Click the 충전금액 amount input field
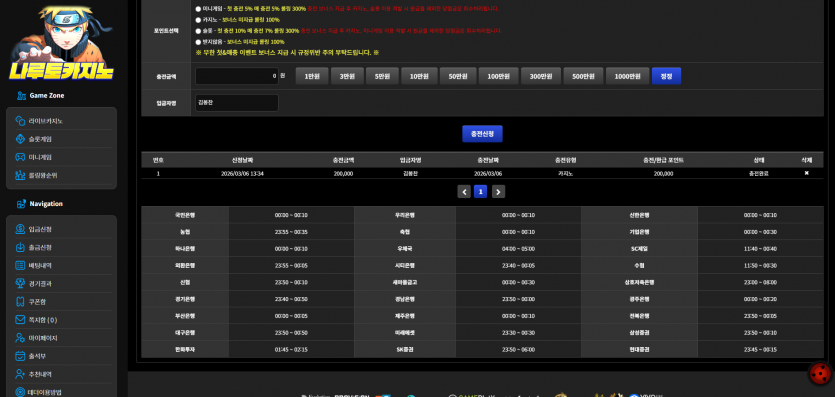 tap(236, 76)
